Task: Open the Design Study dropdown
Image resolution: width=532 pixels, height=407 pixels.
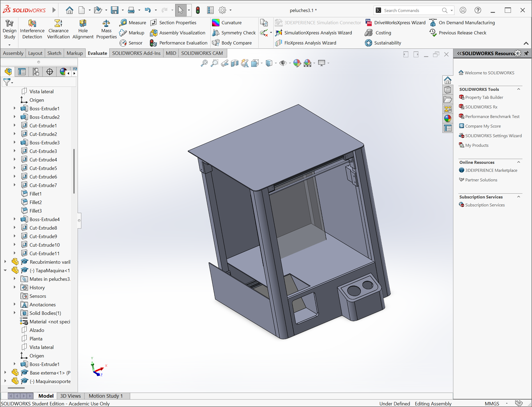Action: click(9, 45)
